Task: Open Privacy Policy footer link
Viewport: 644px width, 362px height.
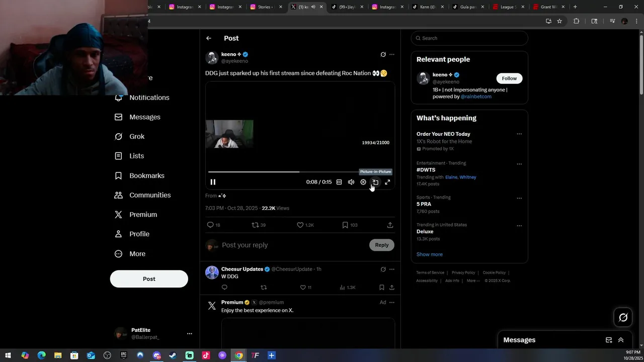Action: click(463, 273)
